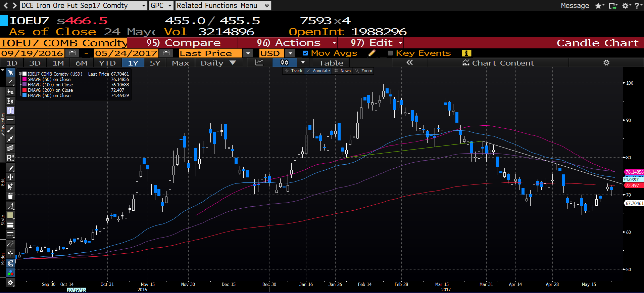644x293 pixels.
Task: Select the text annotation tool
Action: 11,111
